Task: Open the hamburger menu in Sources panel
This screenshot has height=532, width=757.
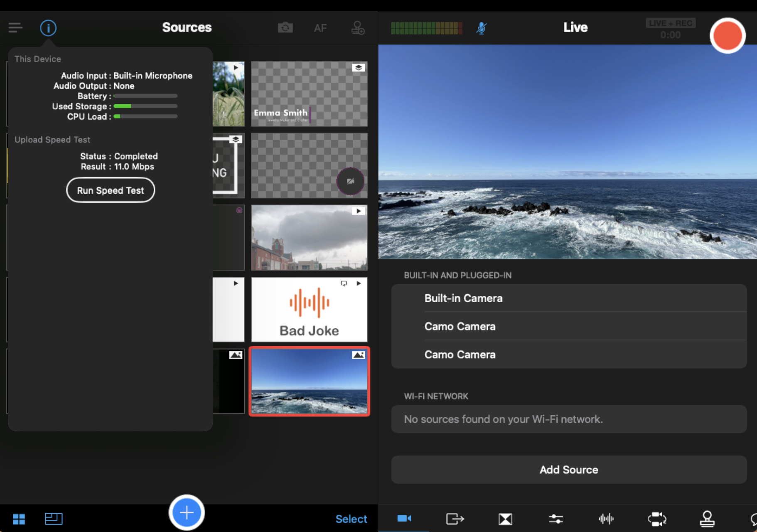Action: (15, 28)
